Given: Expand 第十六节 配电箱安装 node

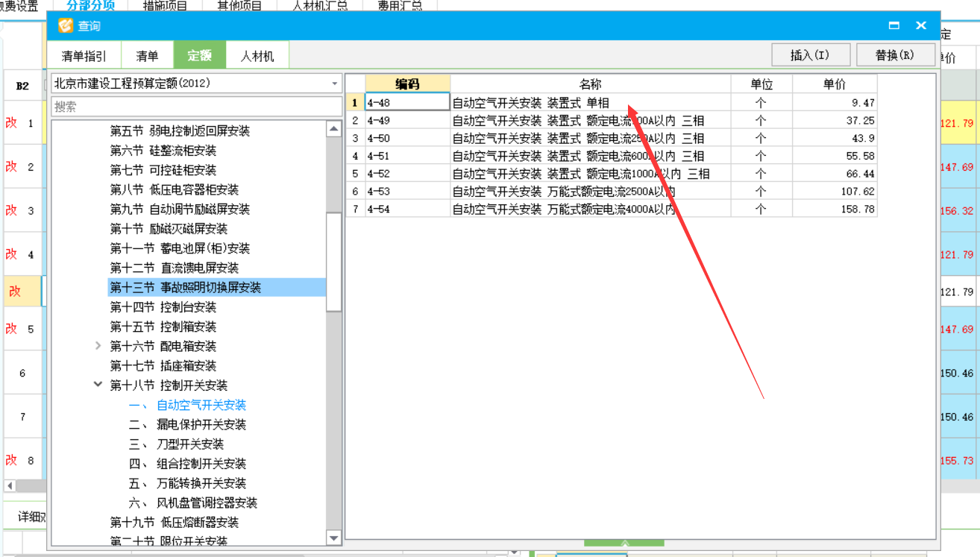Looking at the screenshot, I should tap(98, 346).
